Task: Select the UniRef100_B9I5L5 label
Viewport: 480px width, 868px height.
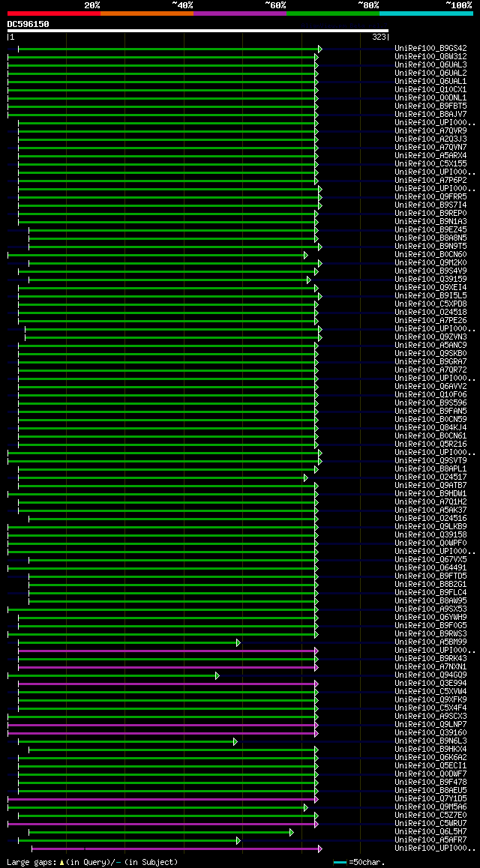Action: (430, 295)
